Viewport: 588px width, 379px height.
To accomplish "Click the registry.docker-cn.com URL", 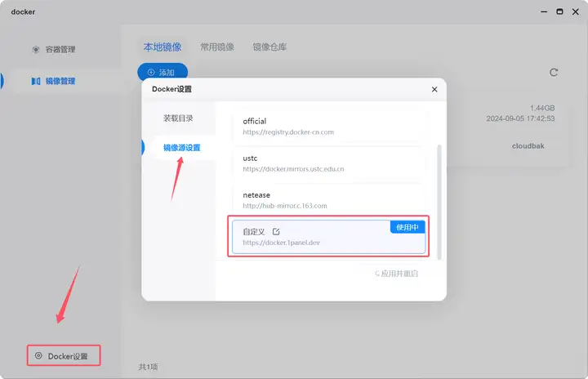I will click(x=288, y=132).
